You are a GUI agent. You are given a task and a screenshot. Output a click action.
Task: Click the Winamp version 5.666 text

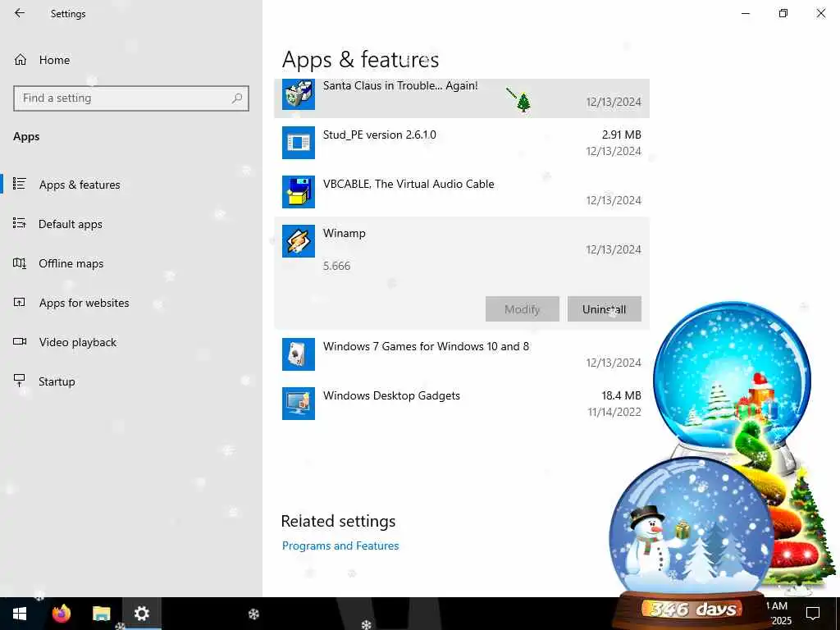pyautogui.click(x=336, y=266)
